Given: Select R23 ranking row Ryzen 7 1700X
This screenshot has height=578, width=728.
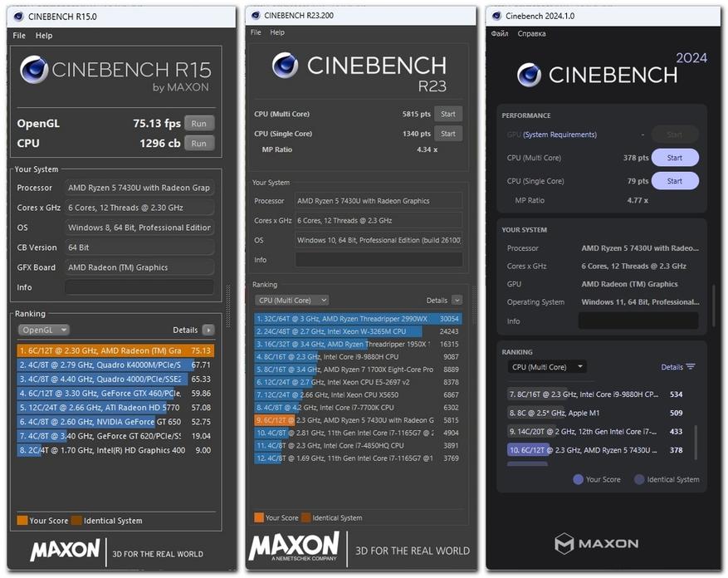Looking at the screenshot, I should (358, 370).
